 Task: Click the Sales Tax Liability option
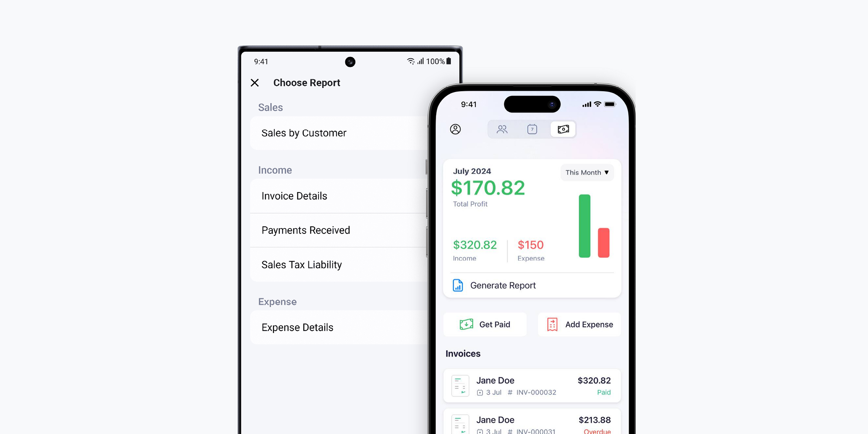point(302,265)
